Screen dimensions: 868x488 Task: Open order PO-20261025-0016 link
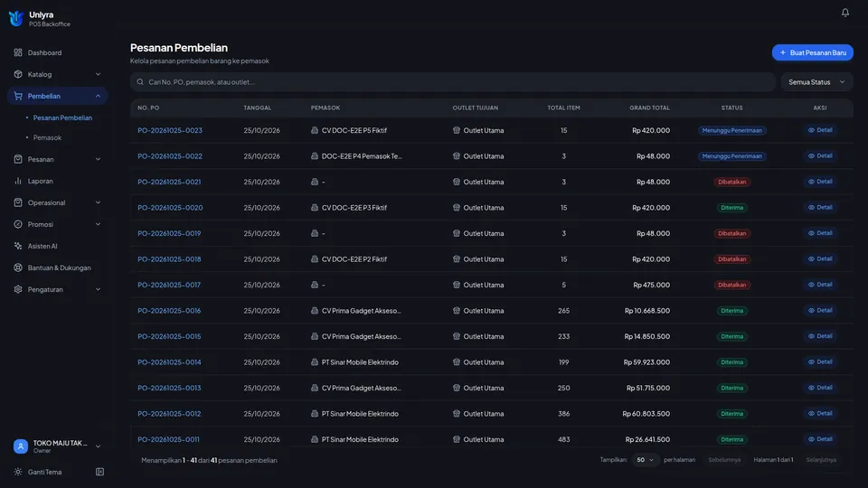[169, 311]
